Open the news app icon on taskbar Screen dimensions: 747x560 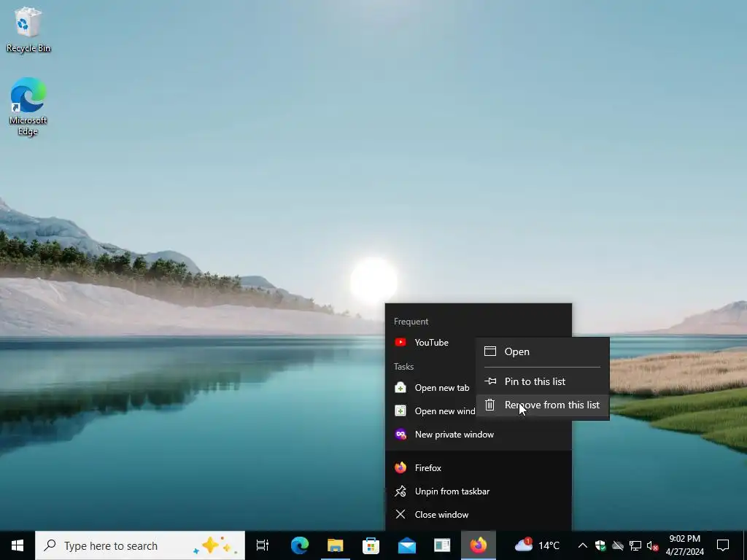[442, 545]
